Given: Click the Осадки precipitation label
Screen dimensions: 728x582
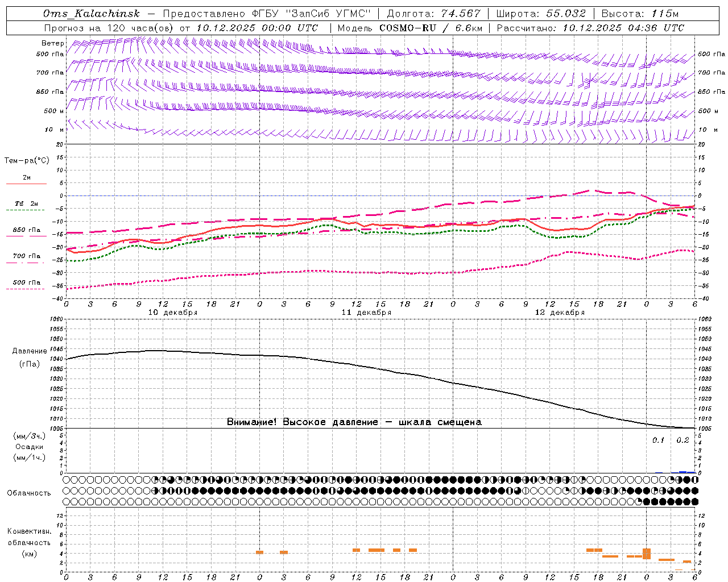Looking at the screenshot, I should click(x=29, y=447).
